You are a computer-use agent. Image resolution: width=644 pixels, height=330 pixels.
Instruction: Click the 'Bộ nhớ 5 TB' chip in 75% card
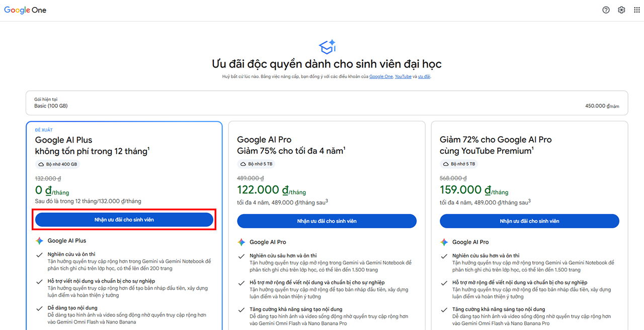pyautogui.click(x=257, y=164)
